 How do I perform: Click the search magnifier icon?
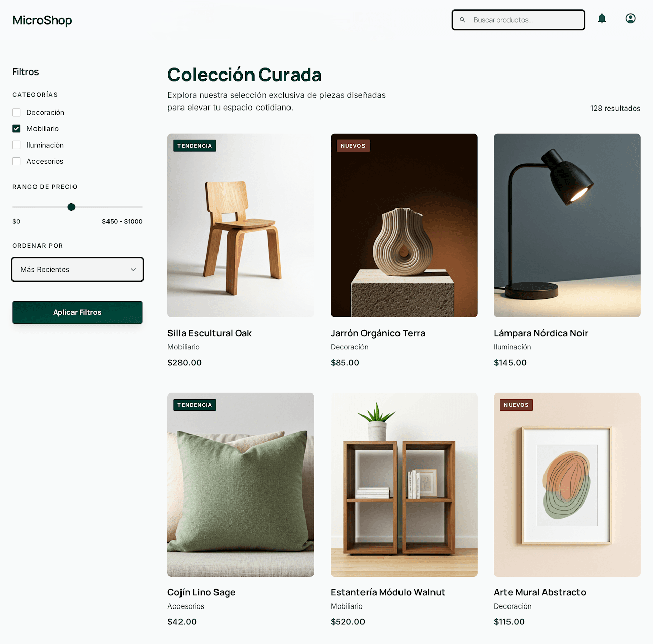click(x=462, y=20)
